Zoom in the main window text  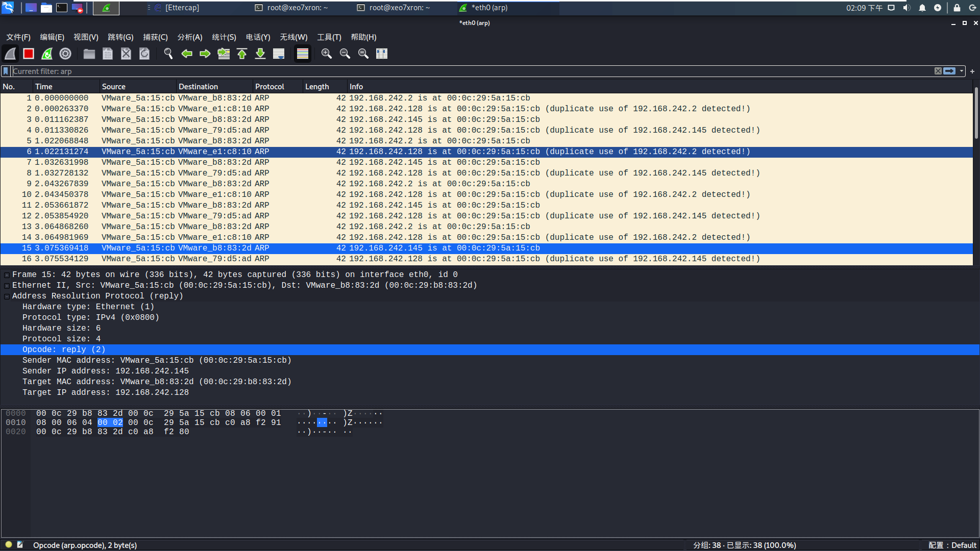coord(327,54)
